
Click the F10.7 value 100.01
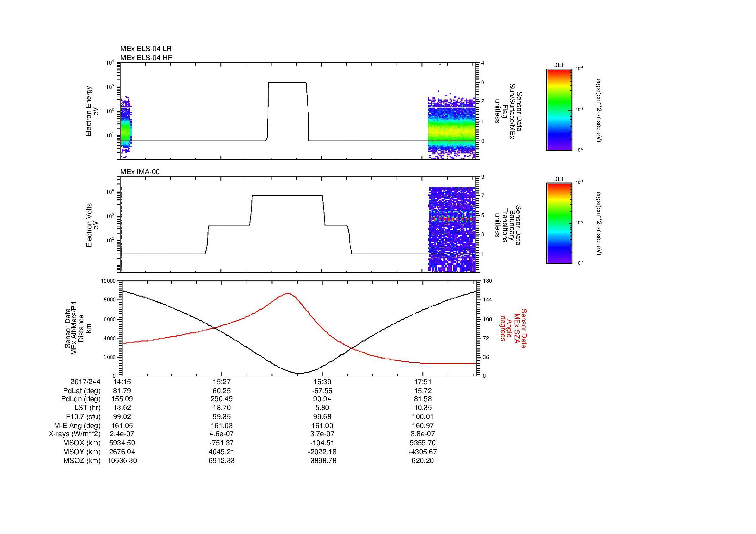[x=423, y=416]
